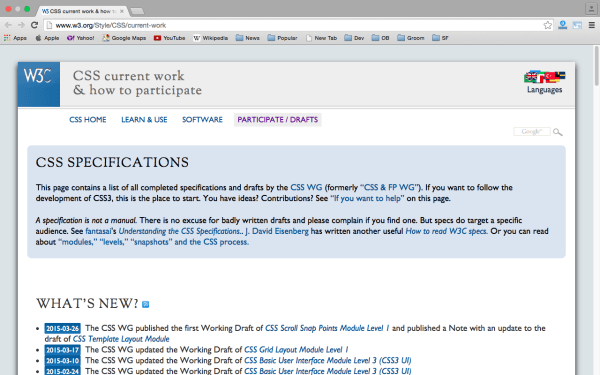Open the LEARN & USE navigation item
The height and width of the screenshot is (375, 600).
pyautogui.click(x=144, y=120)
